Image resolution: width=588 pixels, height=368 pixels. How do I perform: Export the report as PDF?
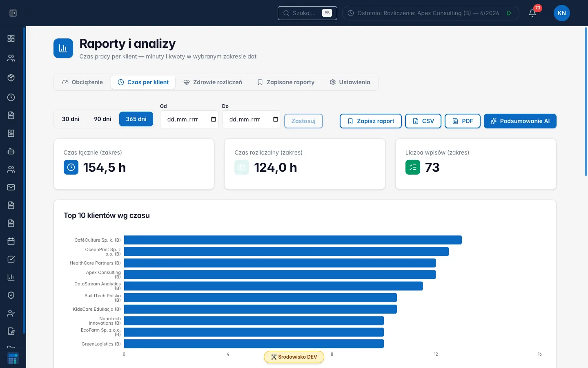pyautogui.click(x=463, y=121)
